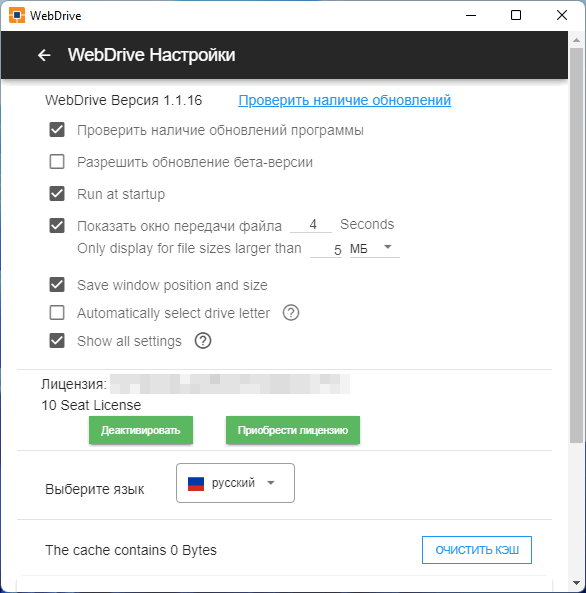Click the WebDrive logo in the title bar
586x593 pixels.
17,16
